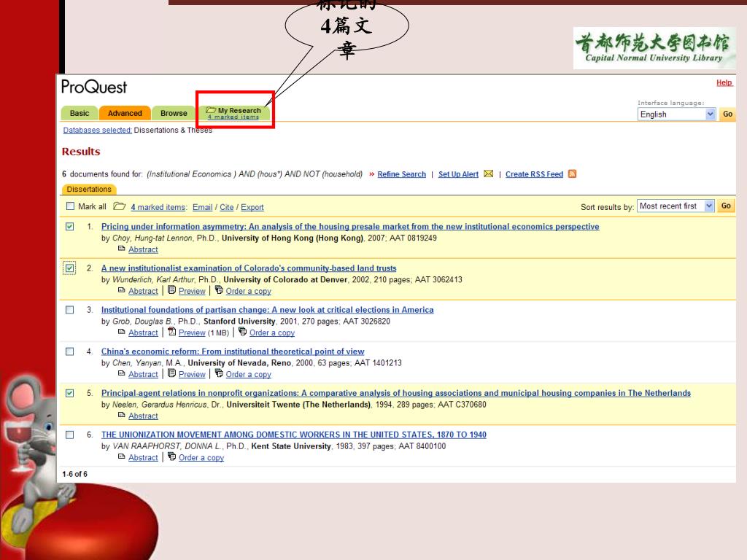The image size is (747, 560).
Task: Click the Cite link for marked items
Action: [x=227, y=207]
